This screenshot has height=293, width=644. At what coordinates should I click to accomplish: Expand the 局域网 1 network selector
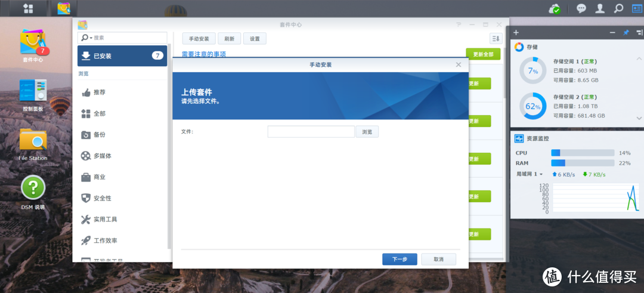point(530,174)
